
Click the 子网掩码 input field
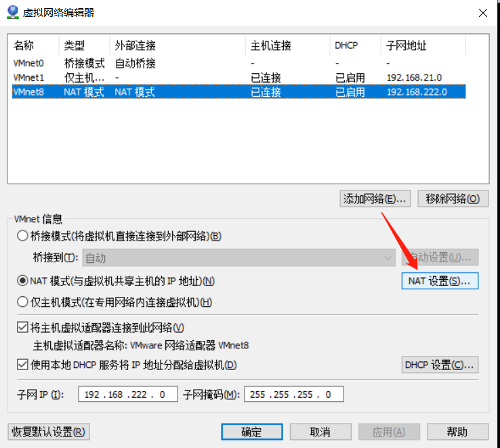click(x=293, y=394)
